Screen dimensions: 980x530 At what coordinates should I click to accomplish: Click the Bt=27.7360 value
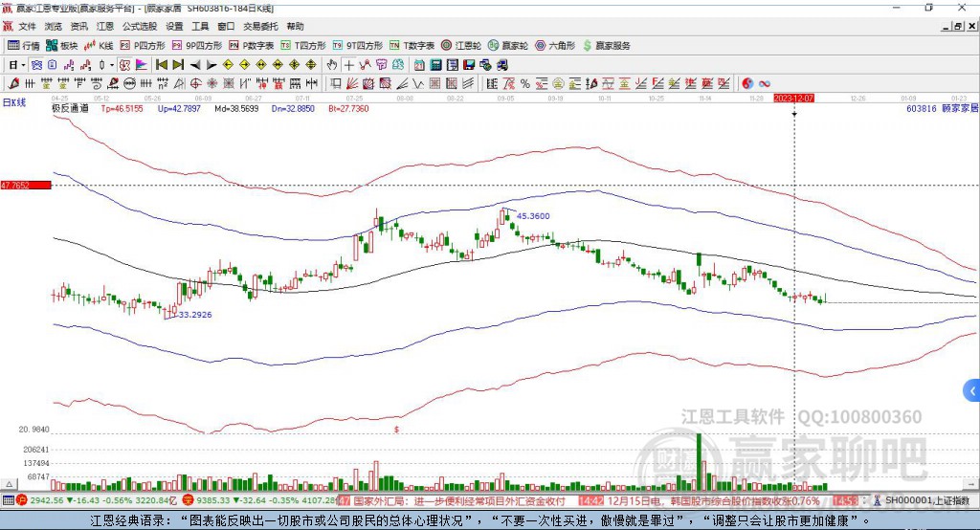coord(348,108)
